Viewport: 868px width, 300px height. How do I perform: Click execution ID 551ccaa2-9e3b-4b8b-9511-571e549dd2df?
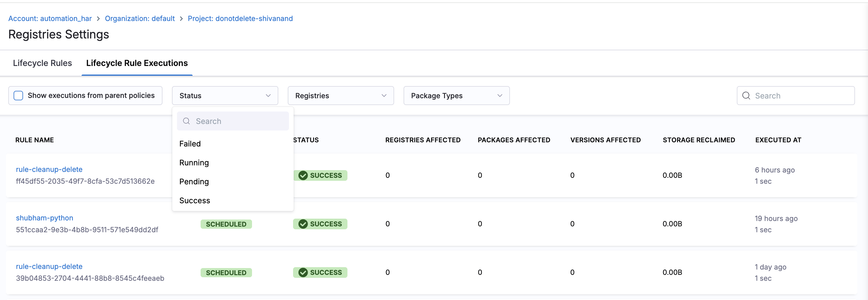[x=87, y=230]
